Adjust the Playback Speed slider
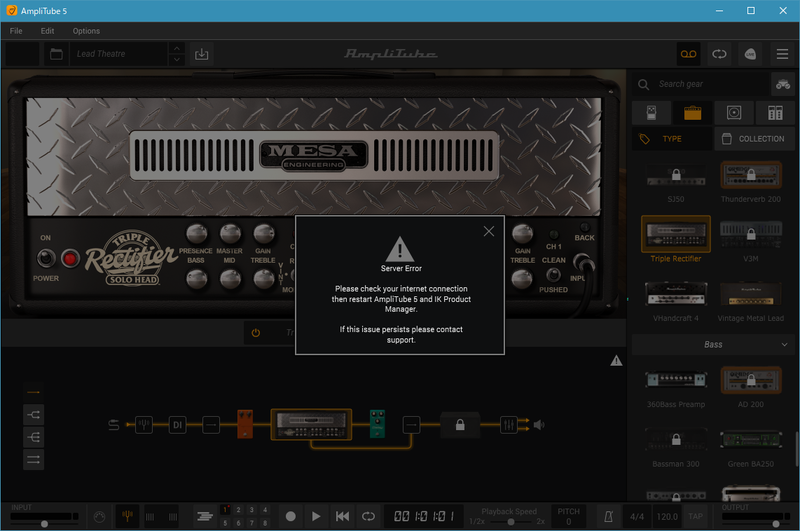This screenshot has width=800, height=531. [510, 522]
